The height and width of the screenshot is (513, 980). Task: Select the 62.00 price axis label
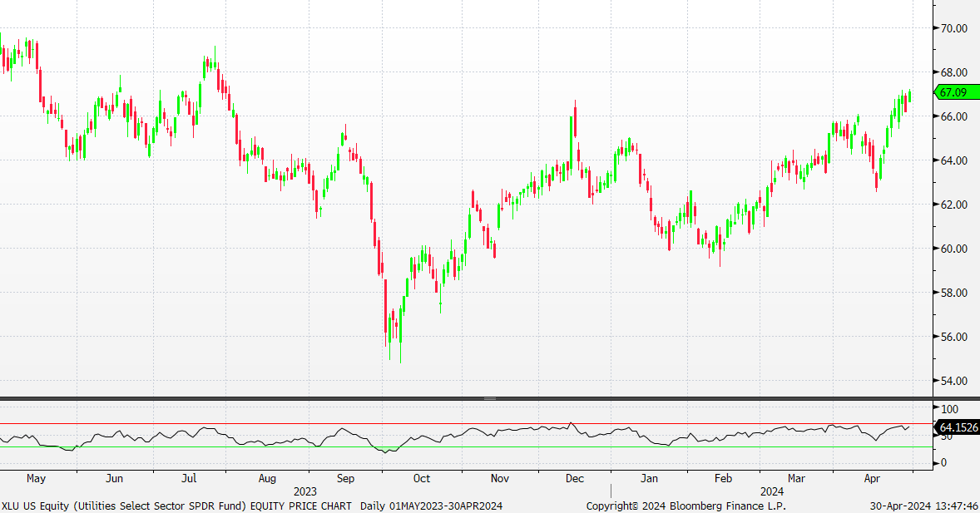(x=953, y=205)
